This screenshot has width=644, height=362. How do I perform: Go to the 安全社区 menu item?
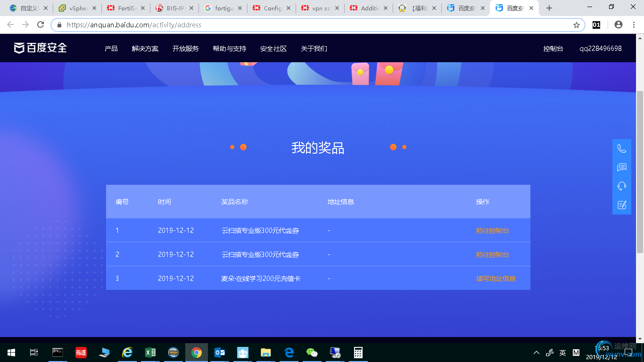[x=273, y=49]
